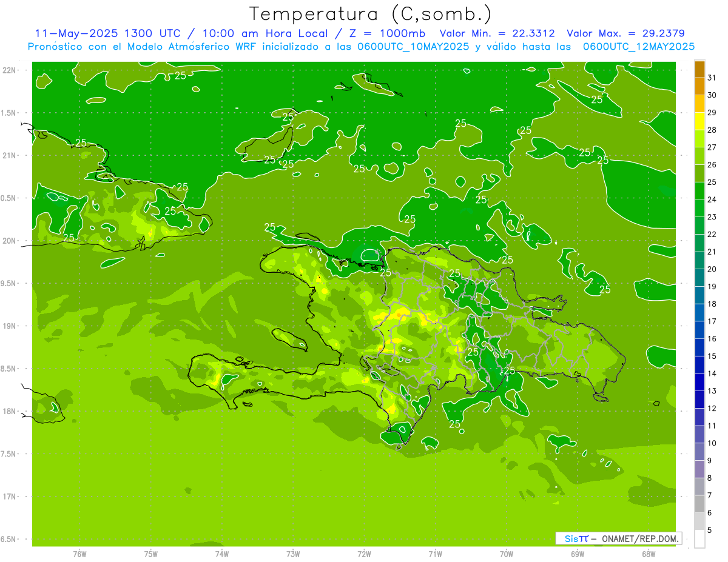The image size is (728, 562).
Task: Click the legend value "20"
Action: click(712, 269)
